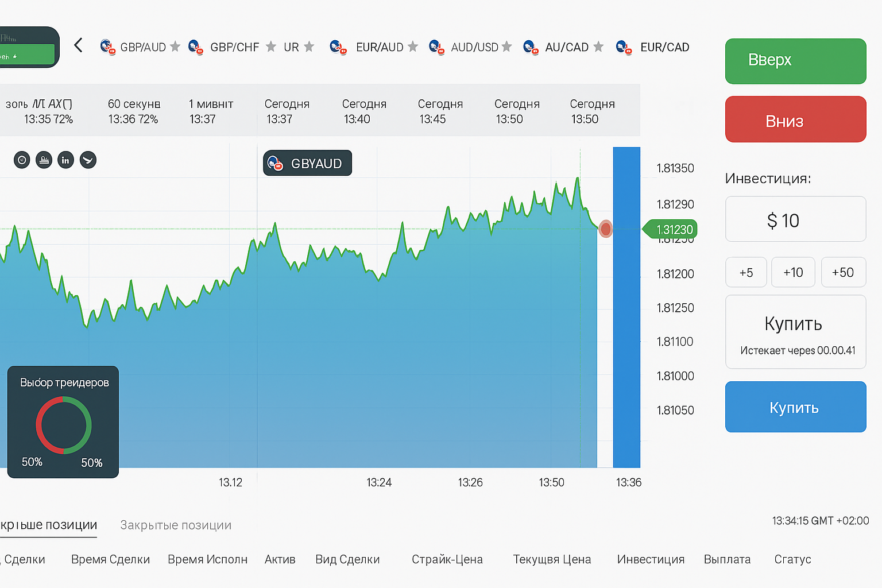This screenshot has height=588, width=882.
Task: Add +50 to the investment amount
Action: (843, 272)
